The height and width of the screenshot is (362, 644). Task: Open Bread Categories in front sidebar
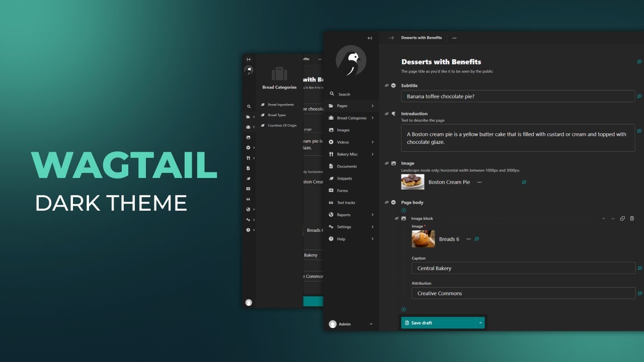[351, 118]
